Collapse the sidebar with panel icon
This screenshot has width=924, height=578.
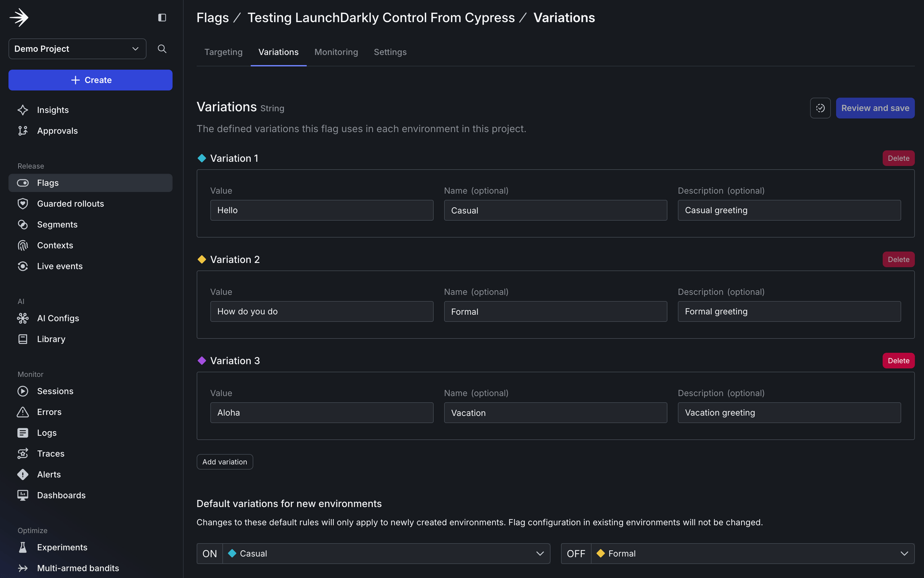point(162,18)
